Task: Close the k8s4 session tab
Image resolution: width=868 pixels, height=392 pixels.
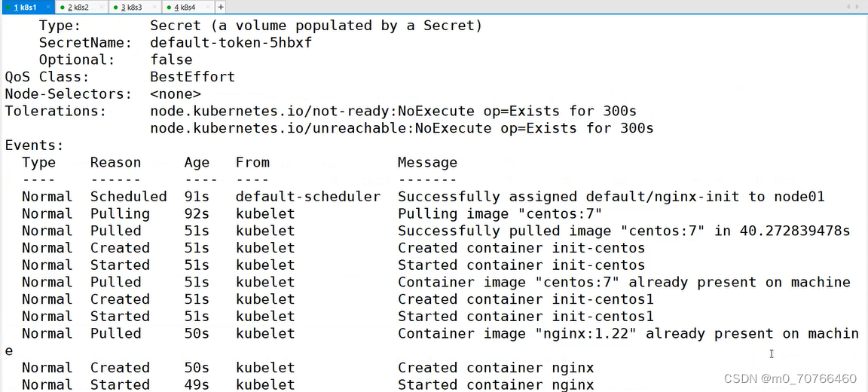Action: (x=208, y=7)
